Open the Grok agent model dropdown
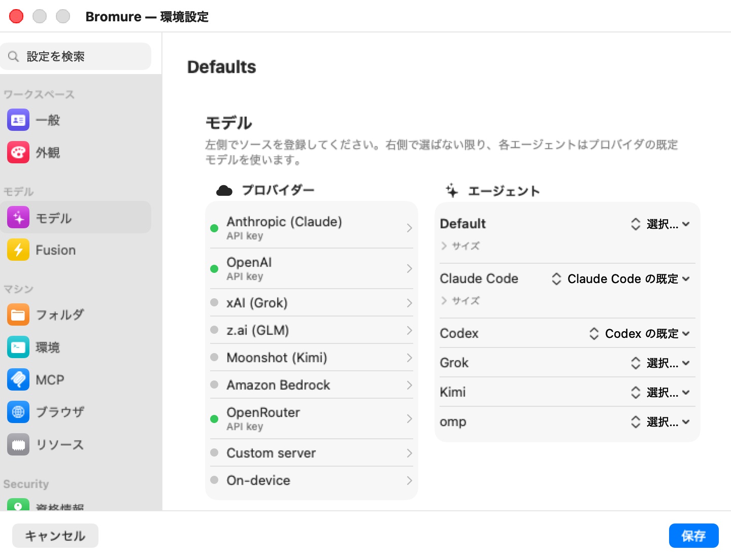The width and height of the screenshot is (731, 560). 660,363
